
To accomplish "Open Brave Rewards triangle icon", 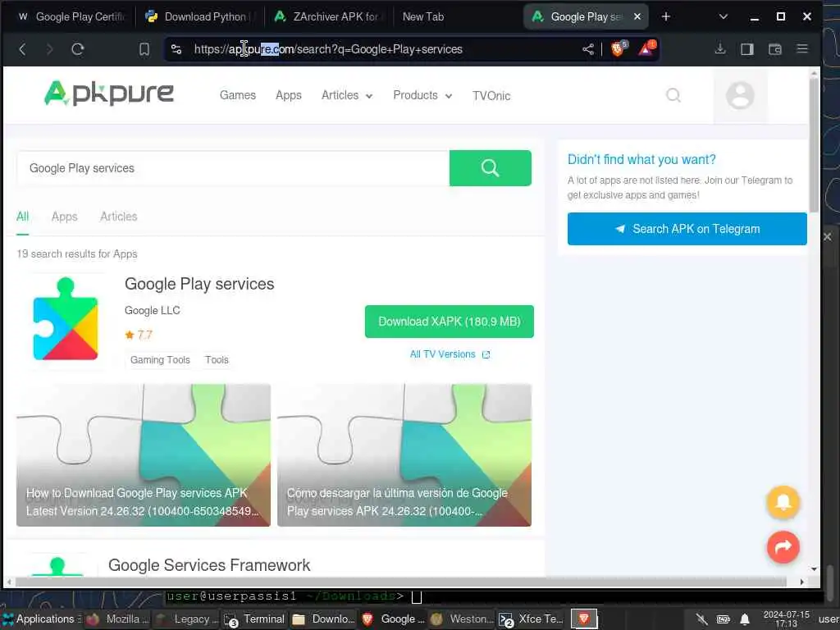I will click(x=646, y=49).
